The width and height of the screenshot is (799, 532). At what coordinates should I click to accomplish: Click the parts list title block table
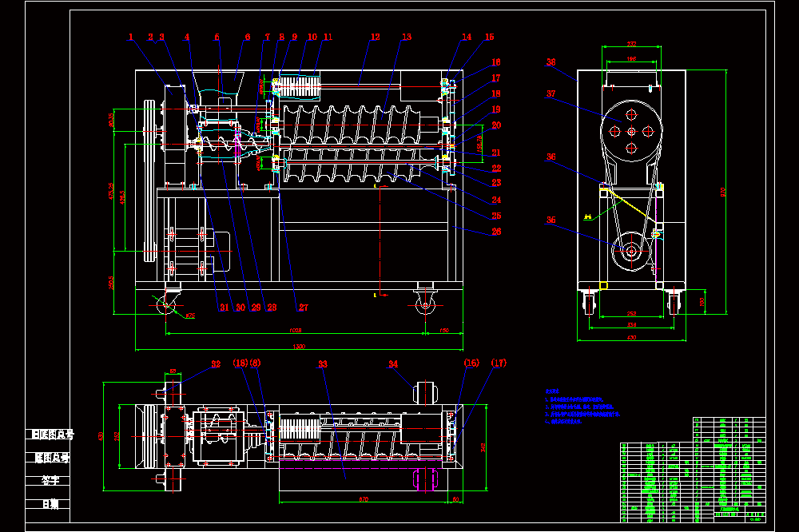point(693,470)
